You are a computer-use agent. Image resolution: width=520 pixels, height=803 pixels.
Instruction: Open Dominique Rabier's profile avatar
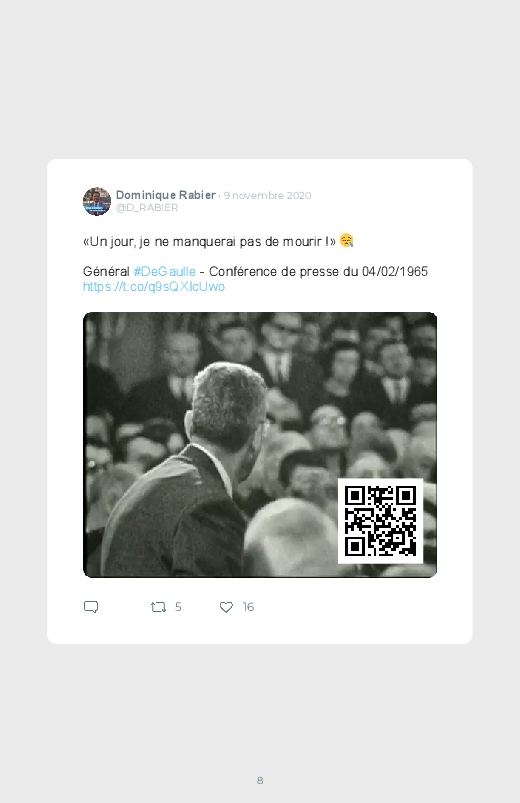tap(97, 201)
